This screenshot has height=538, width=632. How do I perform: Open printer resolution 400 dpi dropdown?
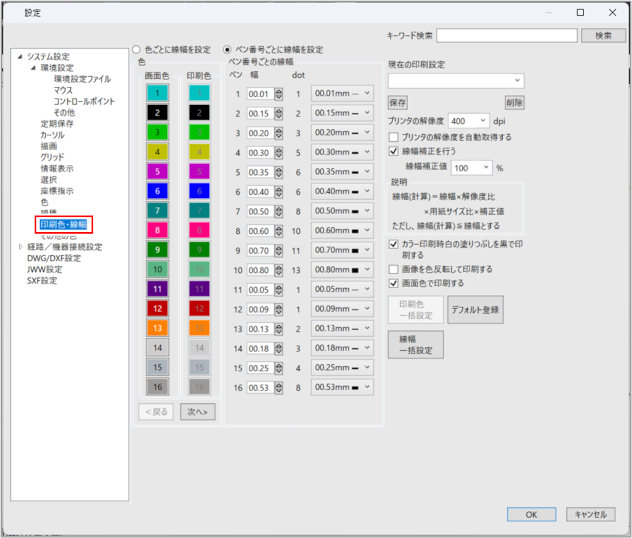(469, 120)
